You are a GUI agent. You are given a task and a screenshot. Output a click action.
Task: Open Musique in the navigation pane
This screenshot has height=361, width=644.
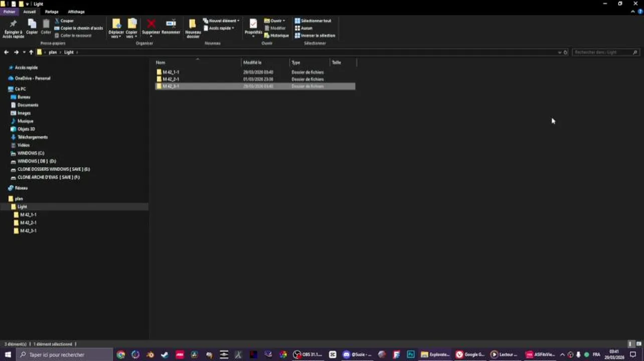coord(25,121)
